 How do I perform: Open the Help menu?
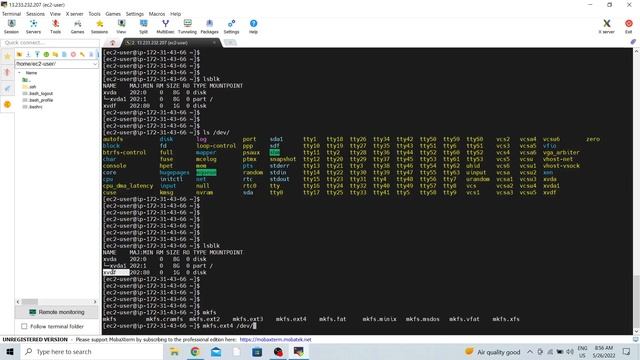[x=176, y=14]
